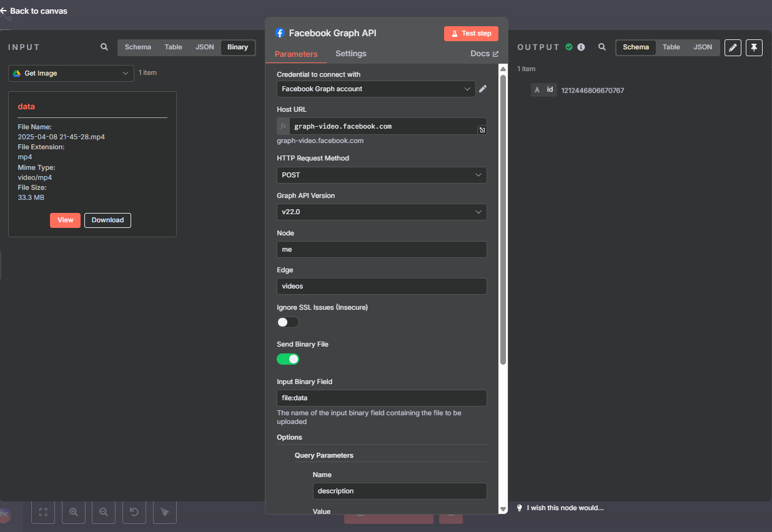View the binary video file
The width and height of the screenshot is (772, 532).
point(65,220)
